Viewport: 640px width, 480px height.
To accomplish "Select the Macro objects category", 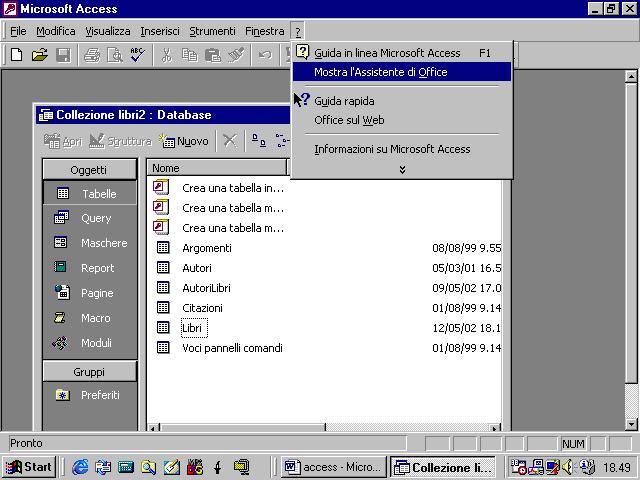I will (x=90, y=318).
